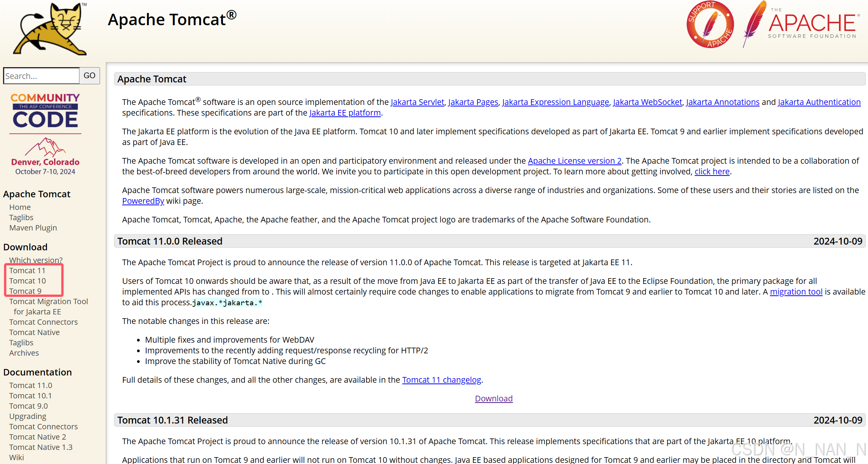This screenshot has height=464, width=868.
Task: Open the PoweredBy wiki link
Action: point(143,201)
